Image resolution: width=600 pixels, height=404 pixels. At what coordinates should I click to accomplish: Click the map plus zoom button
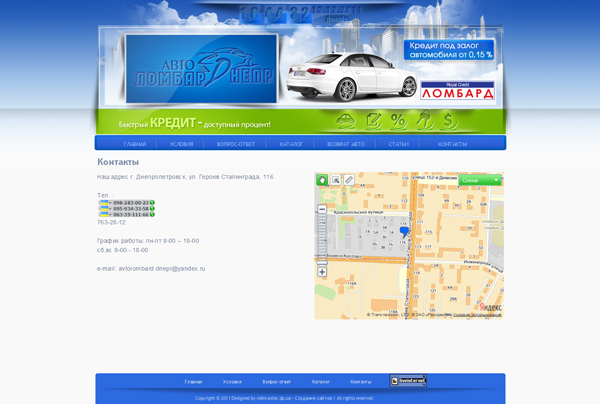(x=322, y=272)
